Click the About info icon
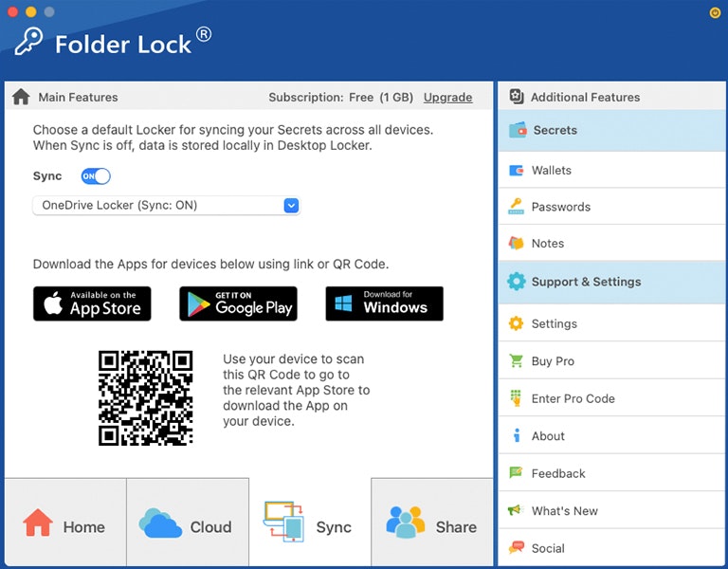 click(x=517, y=435)
